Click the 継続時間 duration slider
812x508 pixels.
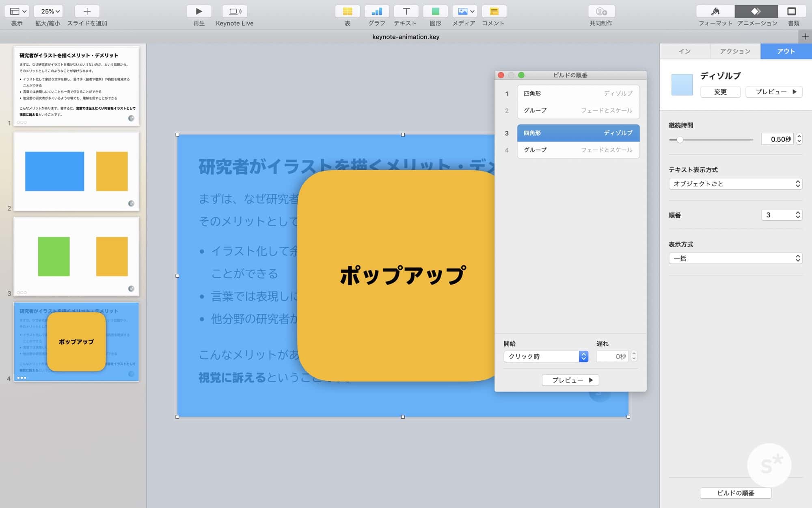[710, 139]
